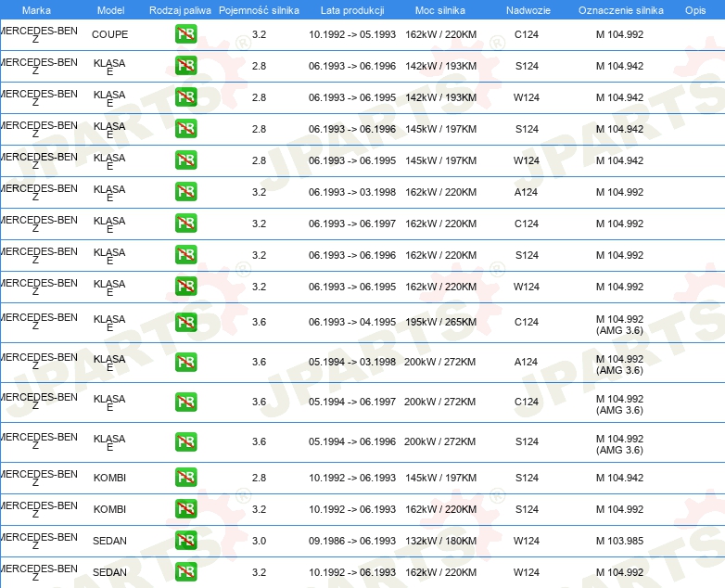
Task: Click the Lata produkcji column header
Action: point(352,10)
